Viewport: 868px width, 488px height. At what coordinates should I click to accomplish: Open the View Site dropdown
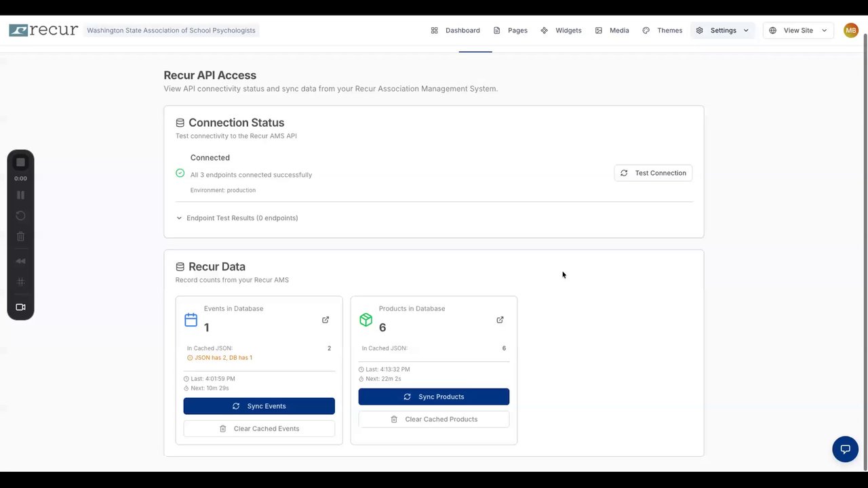798,30
